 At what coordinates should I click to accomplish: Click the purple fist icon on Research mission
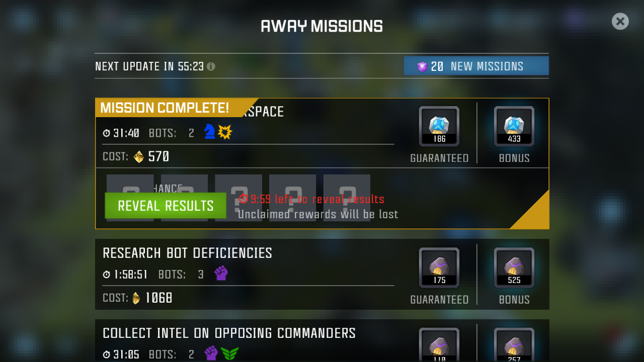click(x=221, y=273)
